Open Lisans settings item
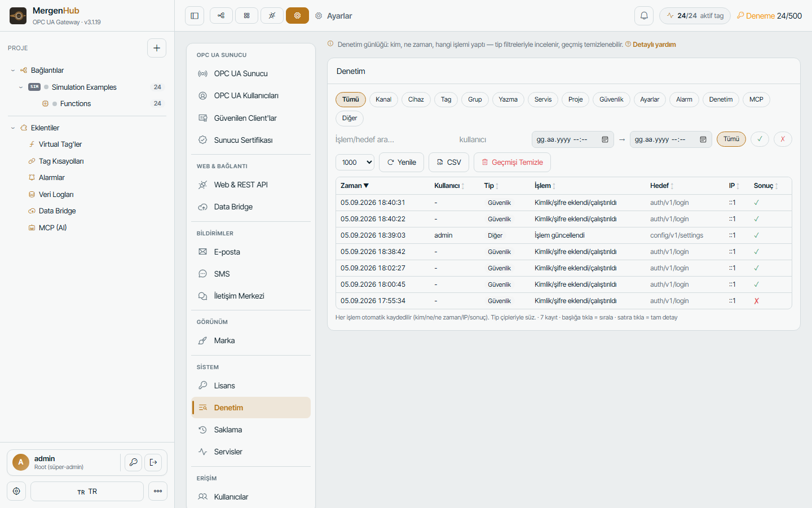The height and width of the screenshot is (508, 812). (x=251, y=386)
